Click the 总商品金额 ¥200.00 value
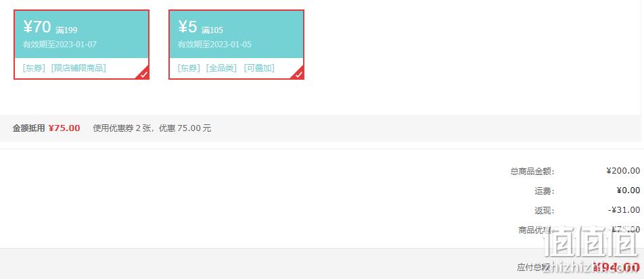644x279 pixels. pyautogui.click(x=623, y=171)
